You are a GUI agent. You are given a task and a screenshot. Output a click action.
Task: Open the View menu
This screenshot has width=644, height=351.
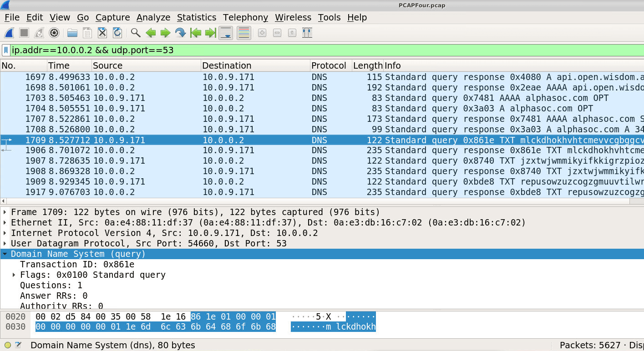pos(60,17)
